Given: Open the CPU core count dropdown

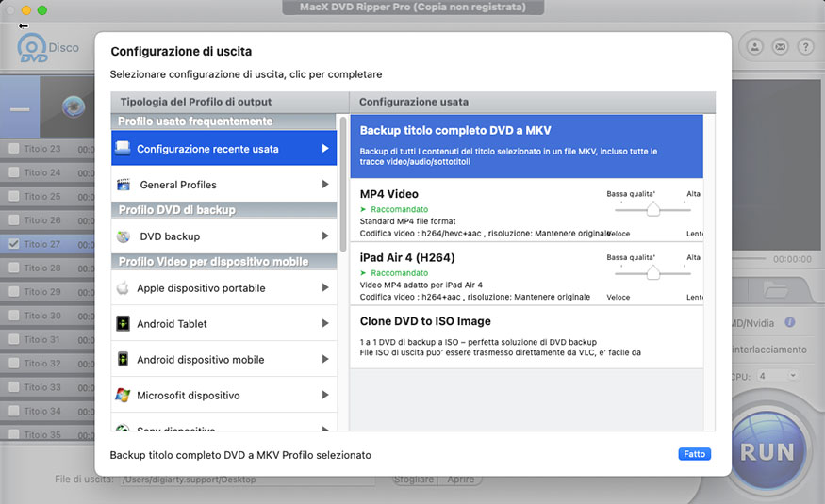Looking at the screenshot, I should (x=779, y=375).
